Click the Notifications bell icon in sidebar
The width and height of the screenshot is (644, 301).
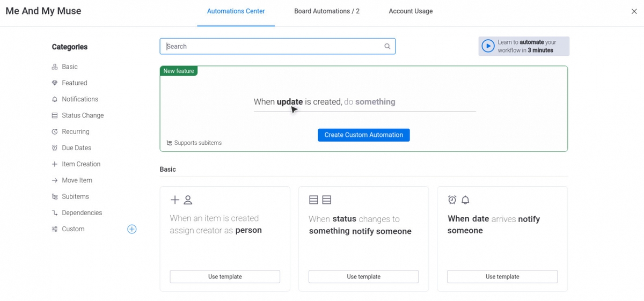click(54, 99)
